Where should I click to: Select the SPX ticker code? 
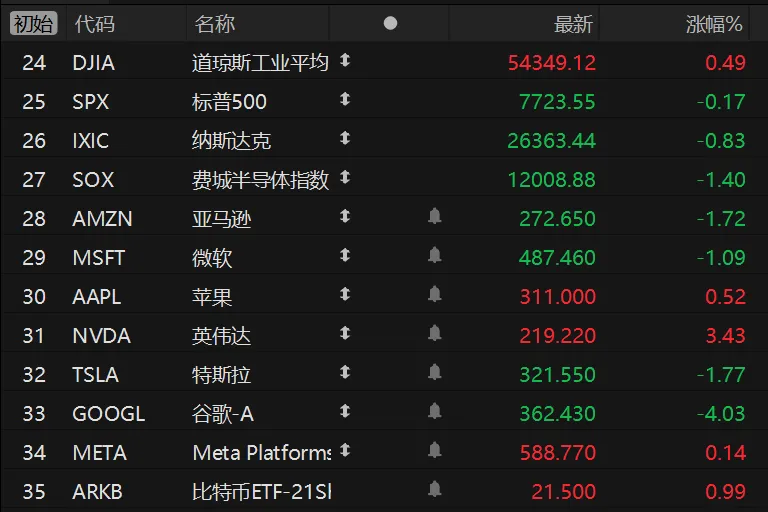click(x=91, y=102)
